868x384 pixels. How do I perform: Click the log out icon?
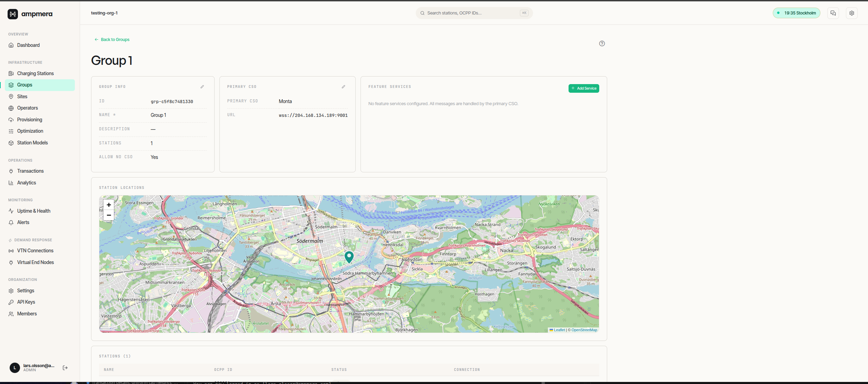65,368
